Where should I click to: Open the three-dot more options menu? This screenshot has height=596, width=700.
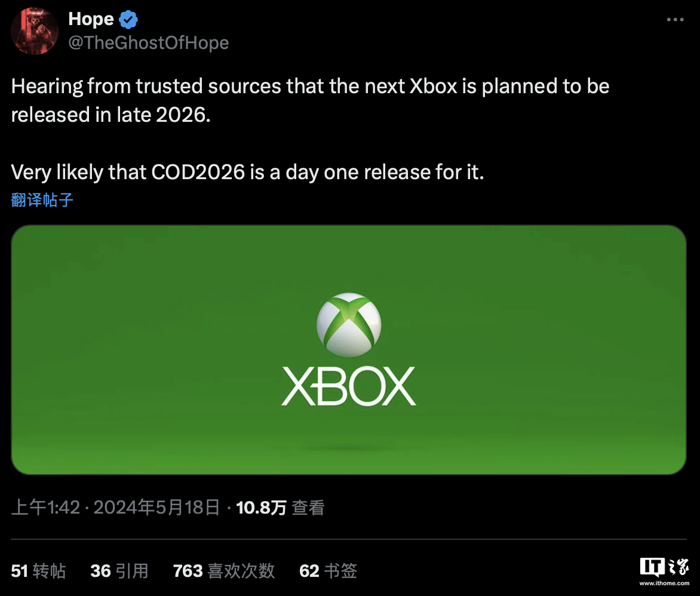(x=675, y=20)
